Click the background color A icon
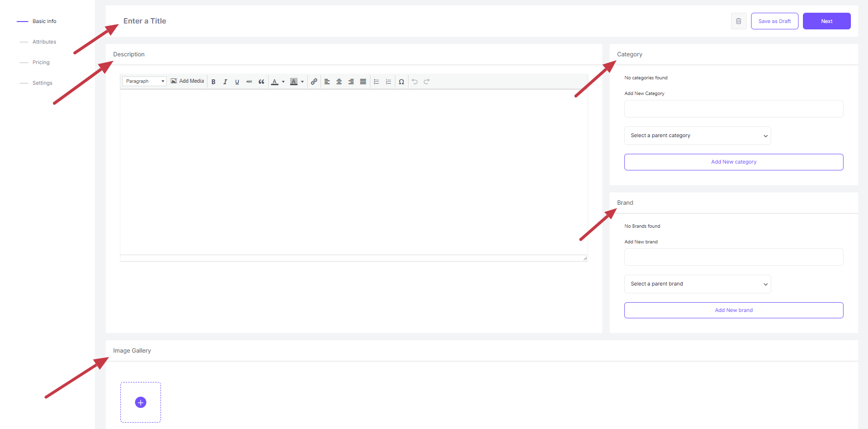 (x=294, y=82)
